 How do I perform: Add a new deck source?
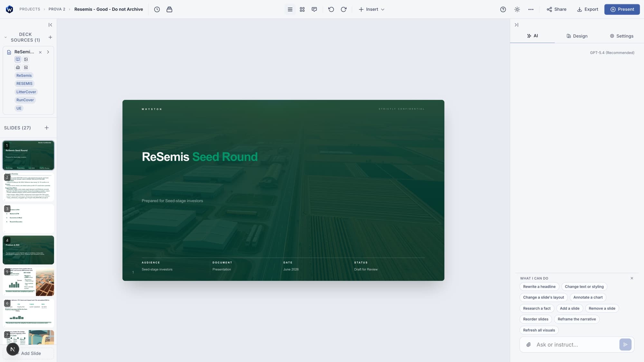(50, 37)
